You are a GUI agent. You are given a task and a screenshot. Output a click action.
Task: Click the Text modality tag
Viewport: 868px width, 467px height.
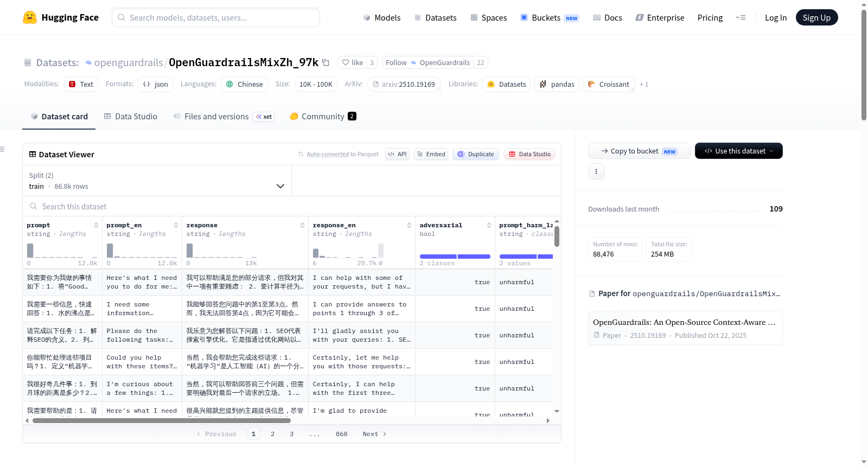81,84
